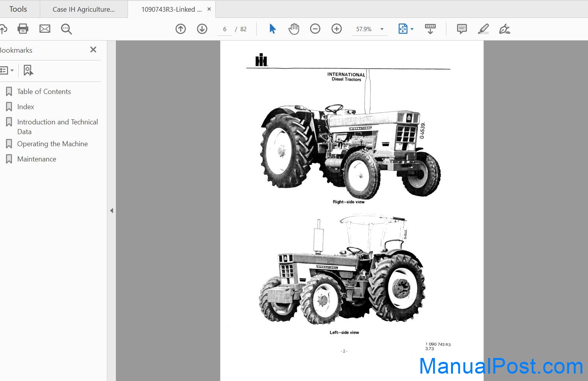Open the Sign document tool

tap(505, 29)
